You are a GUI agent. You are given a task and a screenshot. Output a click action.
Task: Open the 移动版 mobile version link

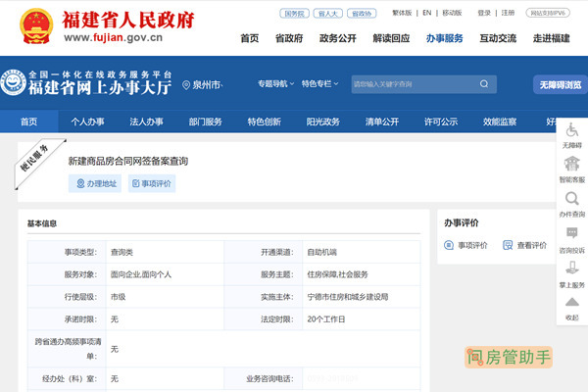point(452,13)
